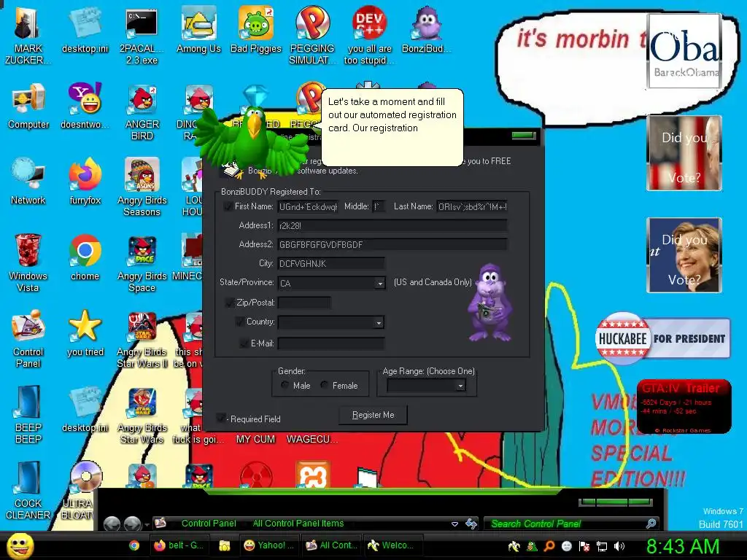Refresh the Control Panel address bar
This screenshot has height=560, width=747.
tap(471, 524)
